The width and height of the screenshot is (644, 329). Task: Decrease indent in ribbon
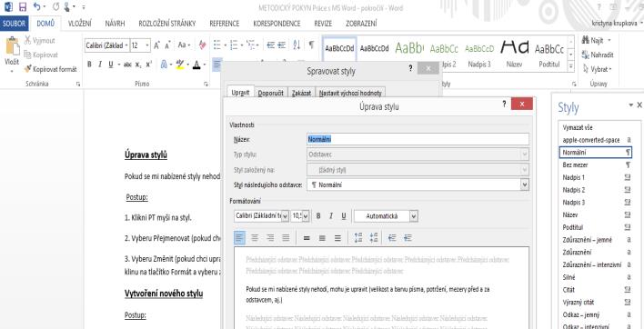[271, 45]
